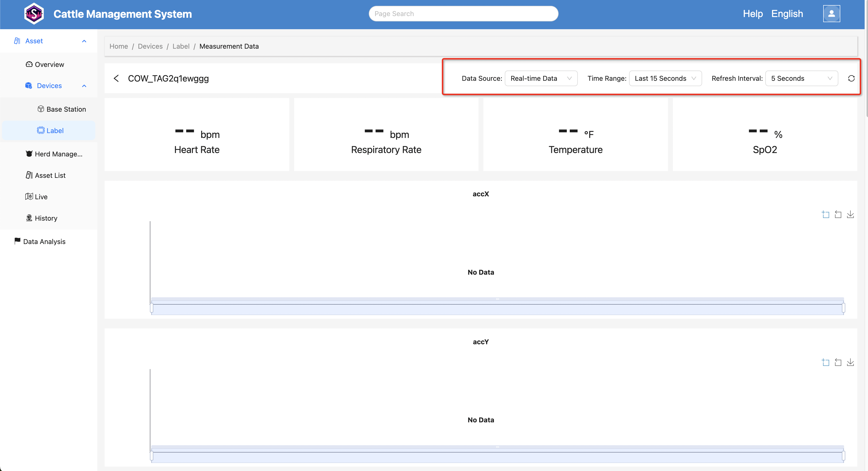This screenshot has height=471, width=868.
Task: Click the refresh icon beside Refresh Interval
Action: click(851, 79)
